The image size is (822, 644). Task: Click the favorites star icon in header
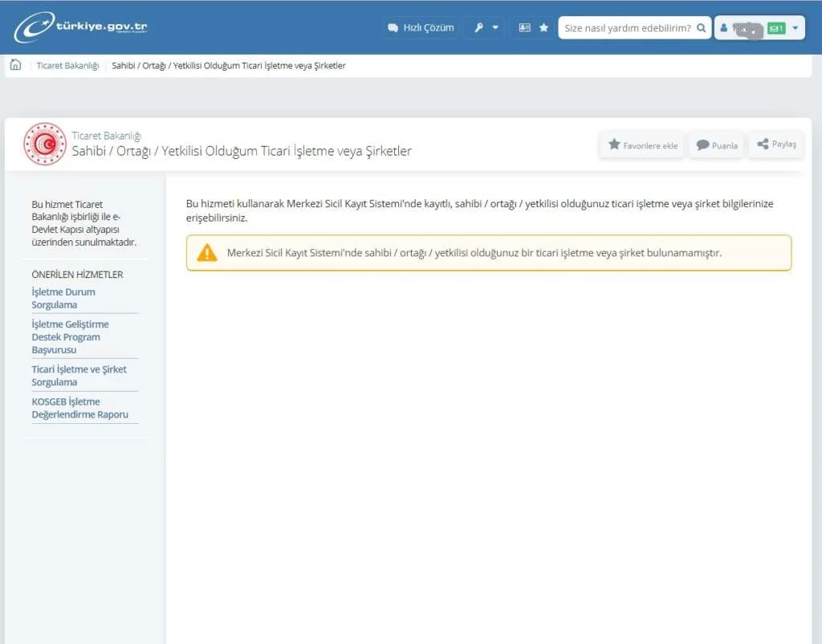click(x=543, y=27)
